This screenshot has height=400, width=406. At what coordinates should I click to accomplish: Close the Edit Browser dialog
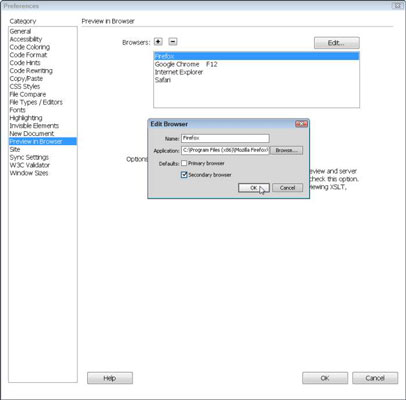(301, 124)
